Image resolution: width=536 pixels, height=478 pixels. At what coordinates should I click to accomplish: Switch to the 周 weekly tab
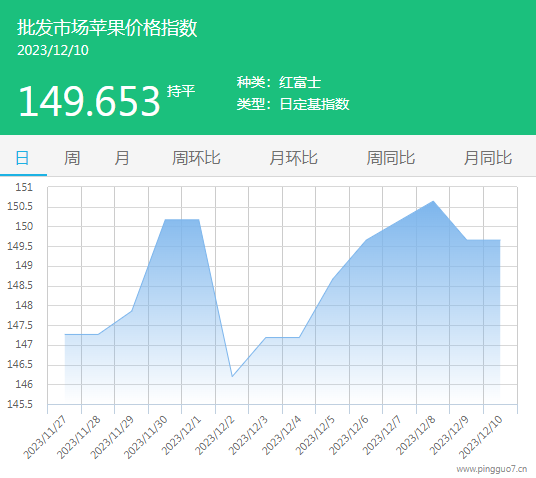point(72,158)
